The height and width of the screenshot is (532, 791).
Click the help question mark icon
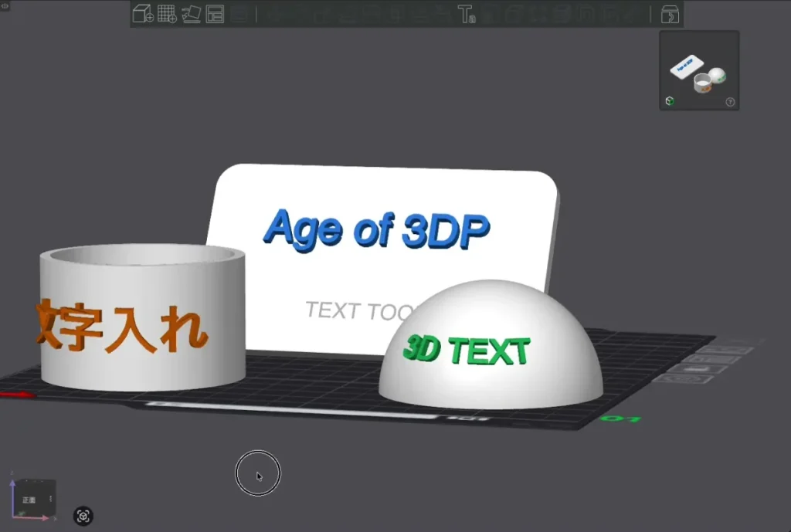coord(730,102)
